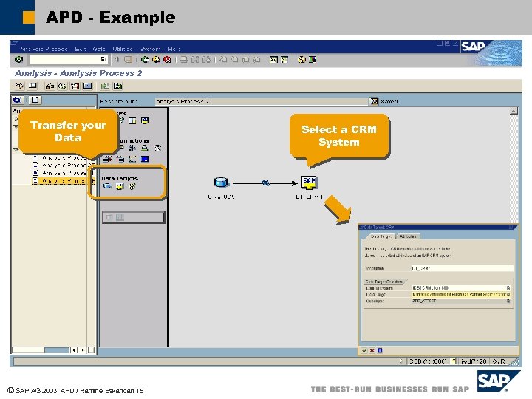Click the blue info button in the dialog
This screenshot has width=532, height=399.
pyautogui.click(x=380, y=350)
